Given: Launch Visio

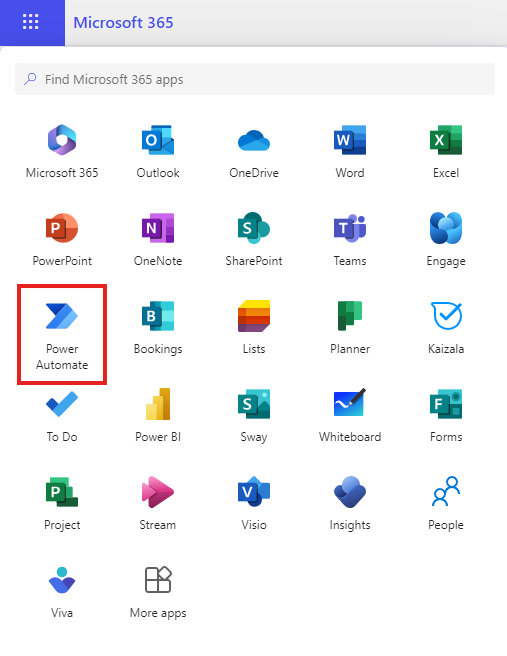Looking at the screenshot, I should (x=254, y=504).
